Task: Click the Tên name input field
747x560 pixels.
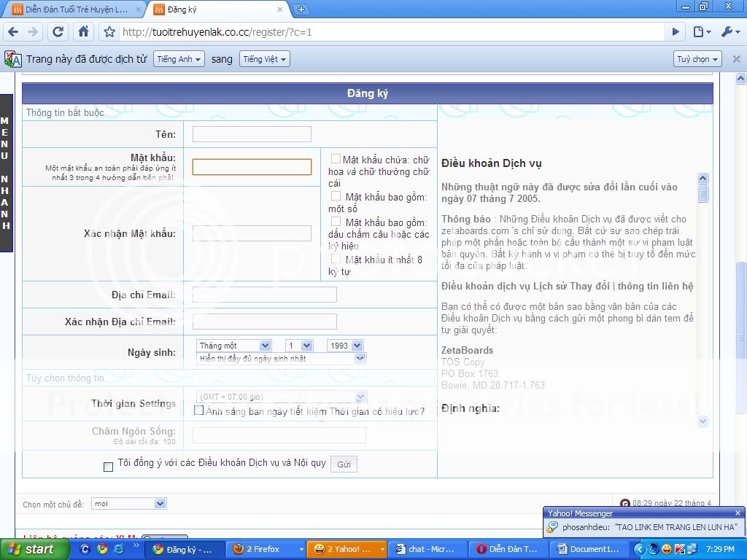Action: (x=252, y=134)
